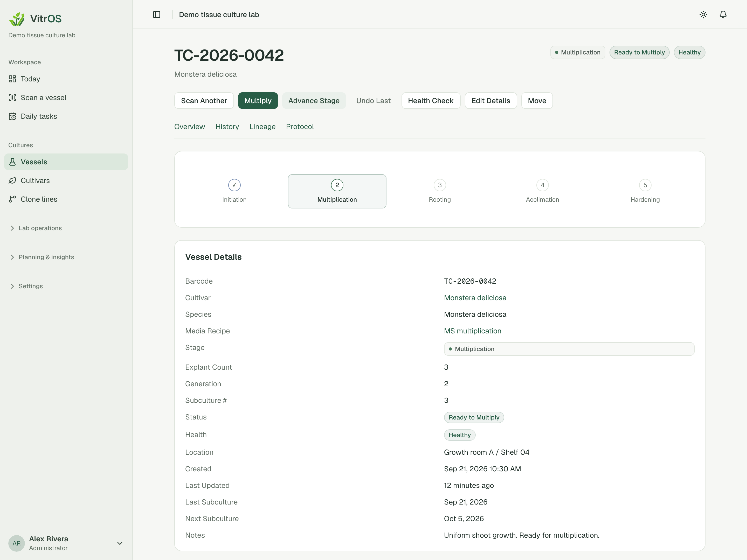Click the Advance Stage button
This screenshot has width=747, height=560.
(314, 101)
